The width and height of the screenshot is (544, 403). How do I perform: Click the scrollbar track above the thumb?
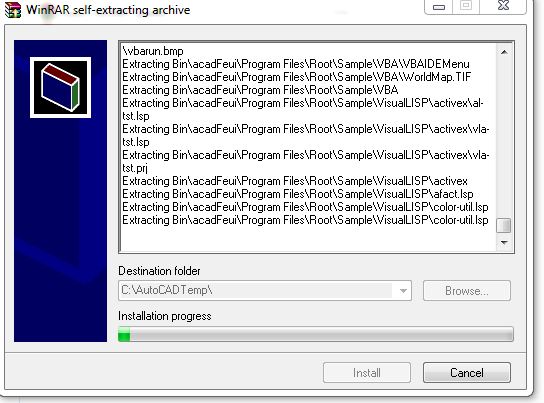(x=504, y=138)
